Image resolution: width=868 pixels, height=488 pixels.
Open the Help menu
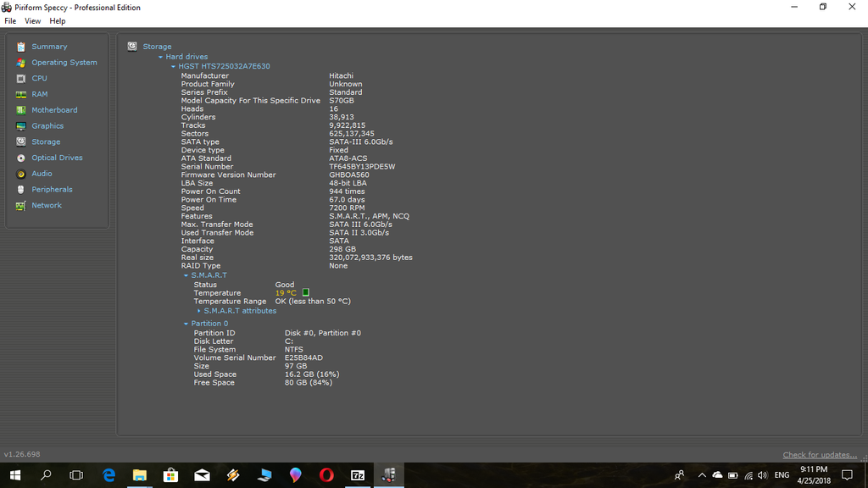[x=57, y=21]
